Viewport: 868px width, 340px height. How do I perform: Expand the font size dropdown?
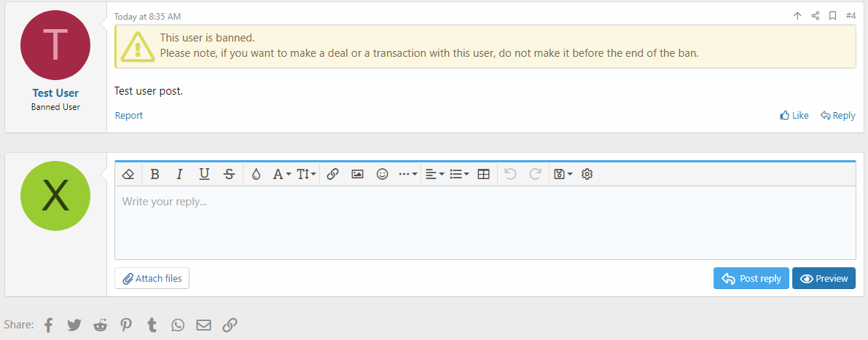click(306, 174)
